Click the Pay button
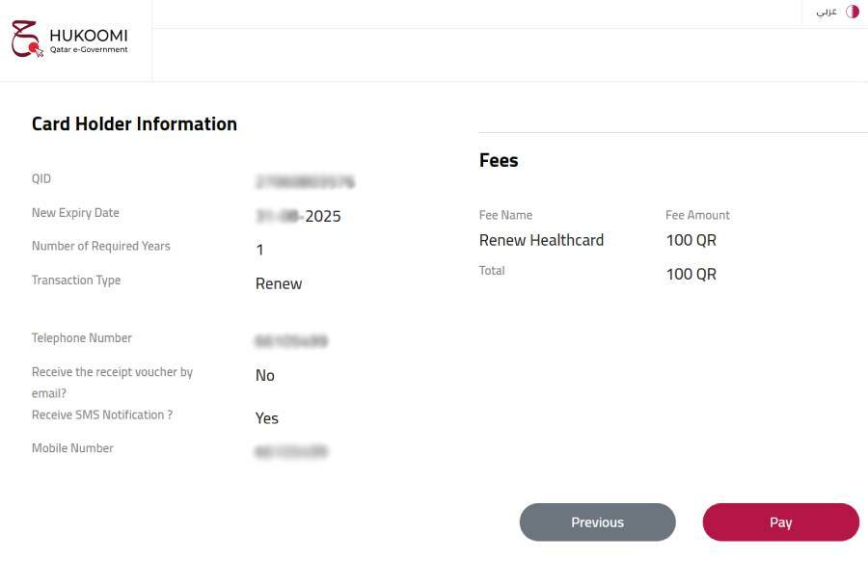This screenshot has height=588, width=868. pos(780,521)
